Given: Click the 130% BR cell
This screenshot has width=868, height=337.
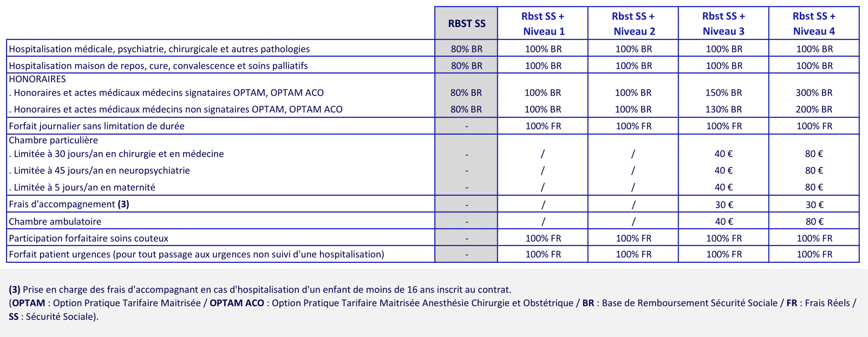Looking at the screenshot, I should tap(723, 109).
